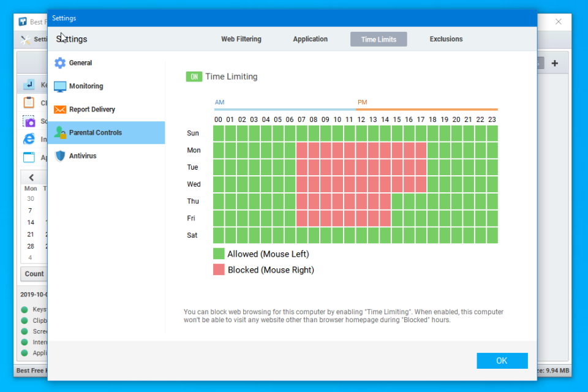Image resolution: width=588 pixels, height=392 pixels.
Task: Select General settings with the gear icon
Action: point(60,62)
